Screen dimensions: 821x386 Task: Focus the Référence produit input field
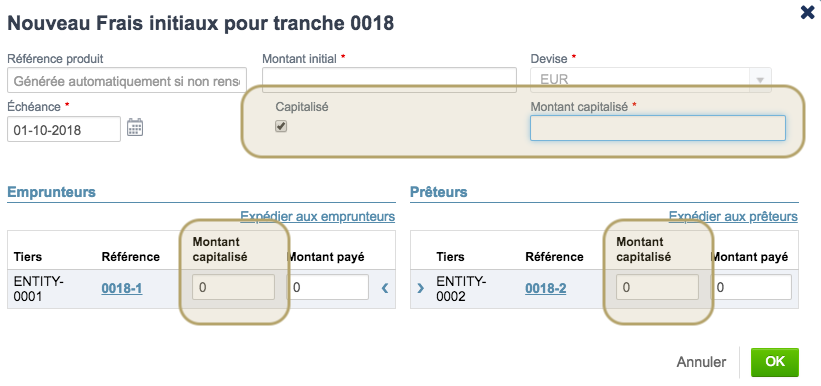click(x=127, y=81)
